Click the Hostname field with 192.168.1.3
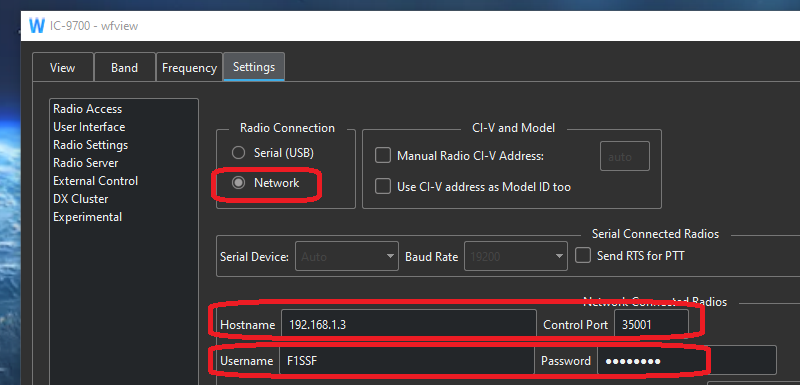Image resolution: width=800 pixels, height=385 pixels. point(409,324)
